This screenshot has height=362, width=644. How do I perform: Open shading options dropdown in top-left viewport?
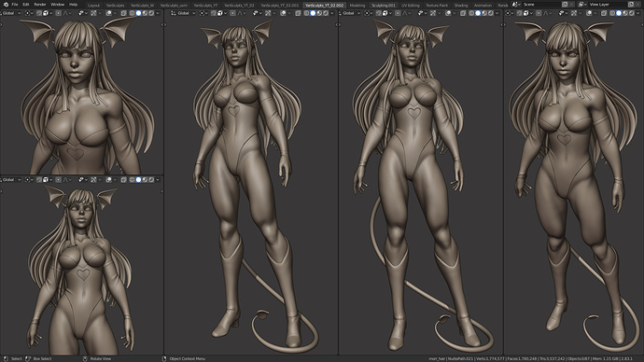[158, 13]
